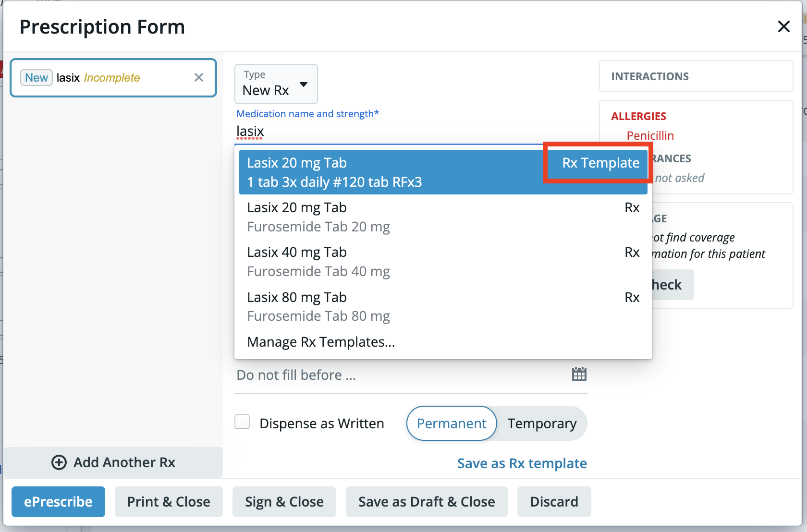
Task: Click the plus icon next to Add Another Rx
Action: pos(59,462)
